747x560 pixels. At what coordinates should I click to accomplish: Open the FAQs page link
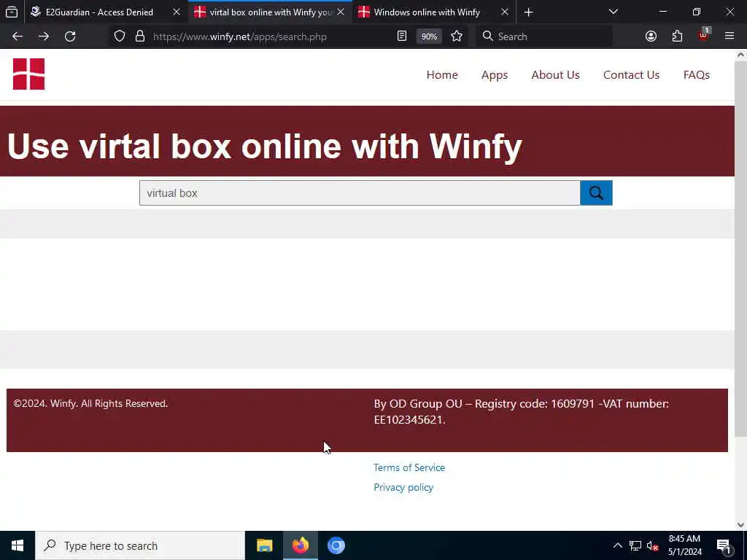[697, 75]
